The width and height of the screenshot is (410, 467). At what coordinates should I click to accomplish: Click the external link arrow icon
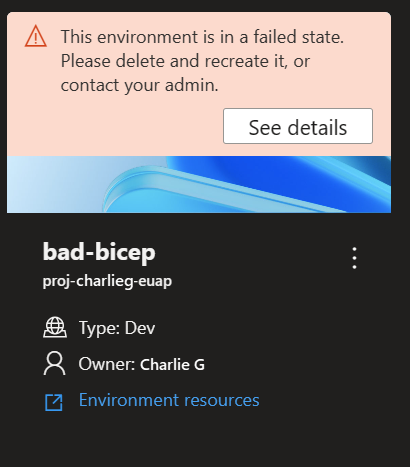click(54, 402)
